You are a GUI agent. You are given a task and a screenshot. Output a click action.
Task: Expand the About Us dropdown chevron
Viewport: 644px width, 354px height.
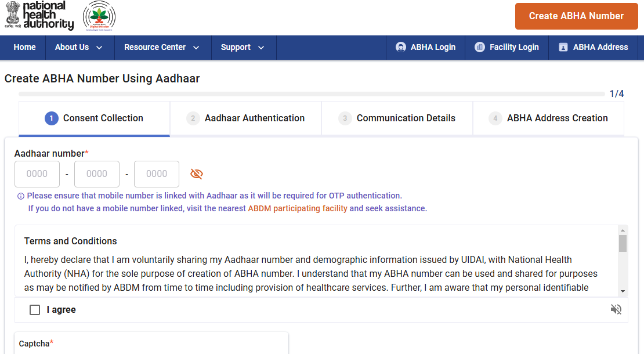[99, 48]
